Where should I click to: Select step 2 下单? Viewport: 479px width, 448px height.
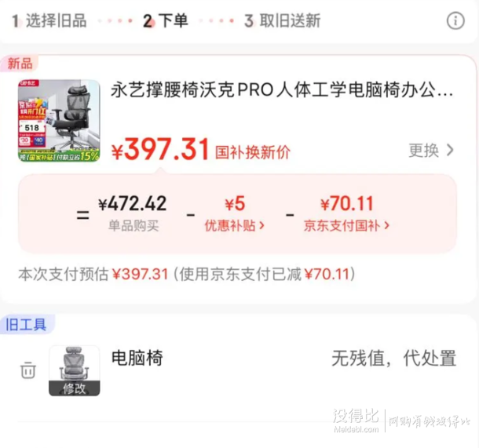pos(165,20)
